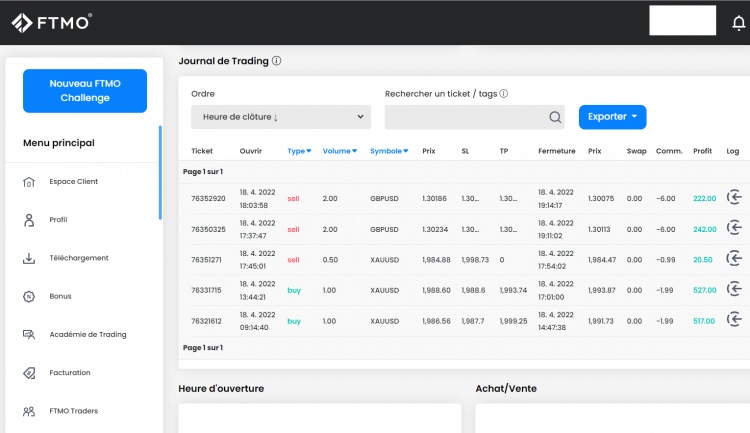Open the Type column filter
Image resolution: width=750 pixels, height=433 pixels.
(x=299, y=151)
